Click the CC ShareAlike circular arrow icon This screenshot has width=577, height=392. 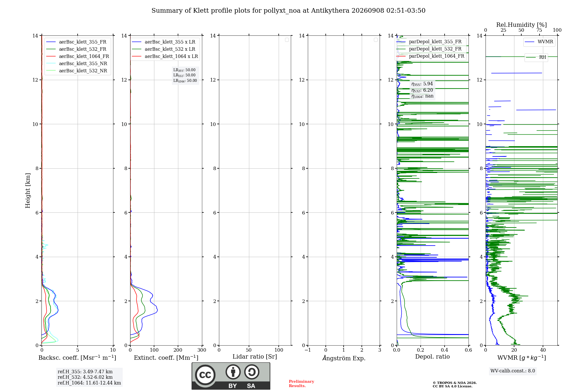(x=252, y=372)
